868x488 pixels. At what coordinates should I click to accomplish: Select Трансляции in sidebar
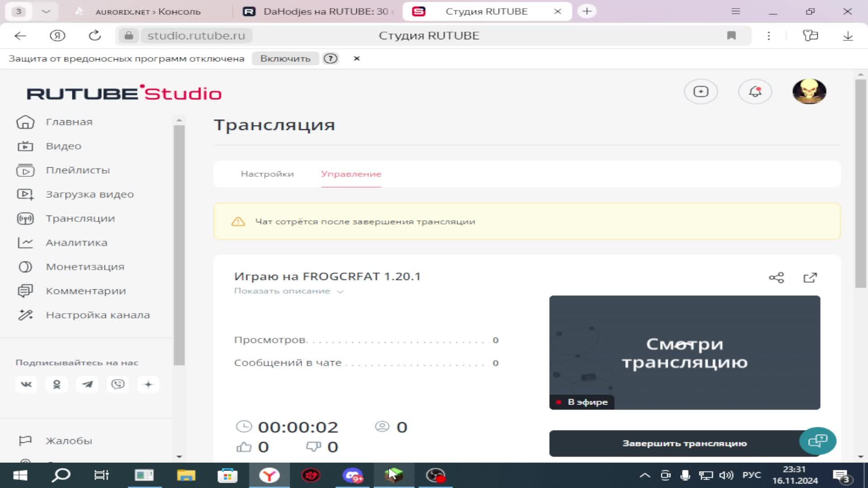click(80, 219)
